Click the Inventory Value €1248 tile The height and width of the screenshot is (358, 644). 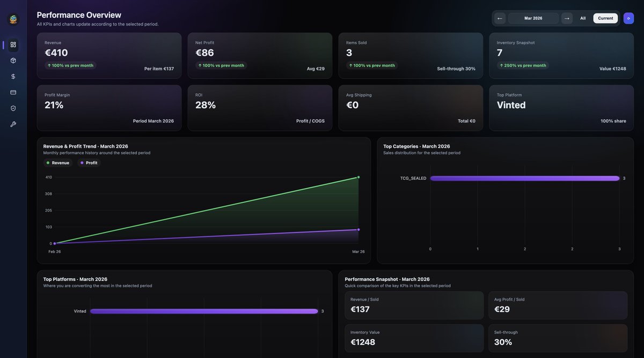tap(414, 338)
